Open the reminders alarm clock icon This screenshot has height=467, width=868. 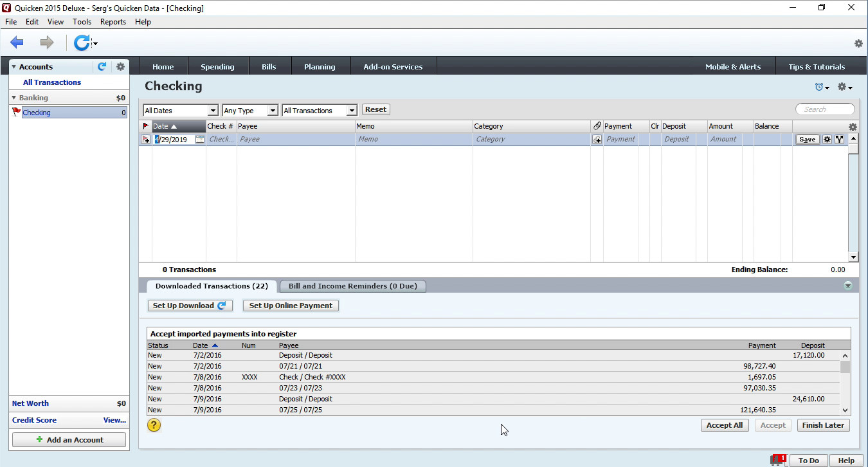pos(822,87)
